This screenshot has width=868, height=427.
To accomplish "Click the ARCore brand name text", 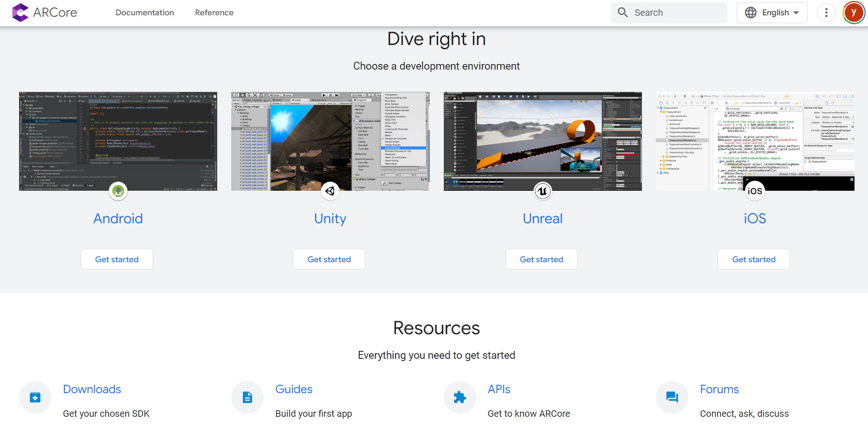I will click(55, 13).
